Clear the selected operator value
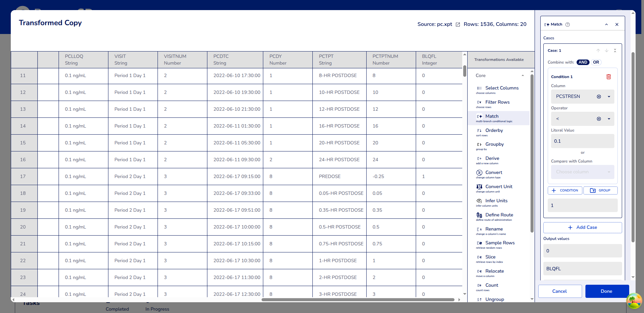Screen dimensions: 644x313 (x=599, y=119)
